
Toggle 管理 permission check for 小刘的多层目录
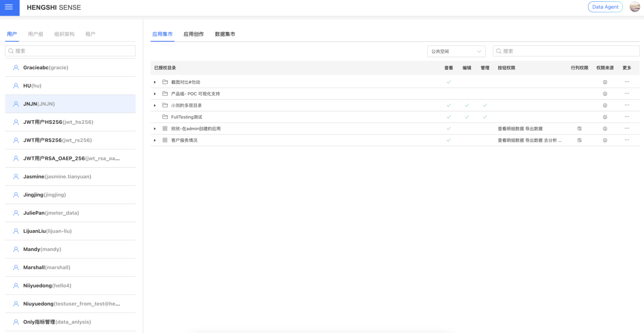pyautogui.click(x=485, y=105)
